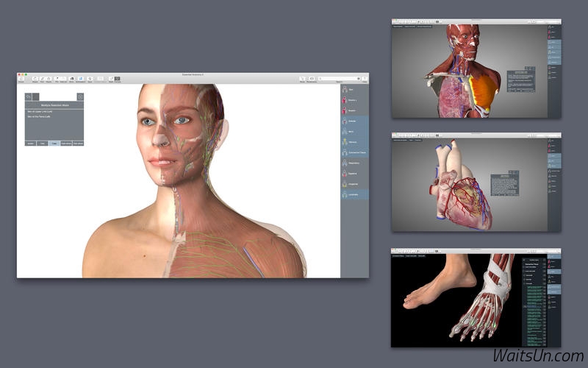Screen dimensions: 588x368
Task: Open the Quiz tool from the toolbar
Action: click(90, 79)
